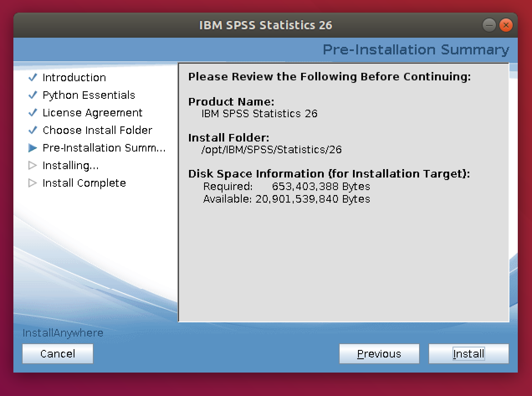Click the checkmark icon beside Introduction
532x396 pixels.
tap(33, 78)
